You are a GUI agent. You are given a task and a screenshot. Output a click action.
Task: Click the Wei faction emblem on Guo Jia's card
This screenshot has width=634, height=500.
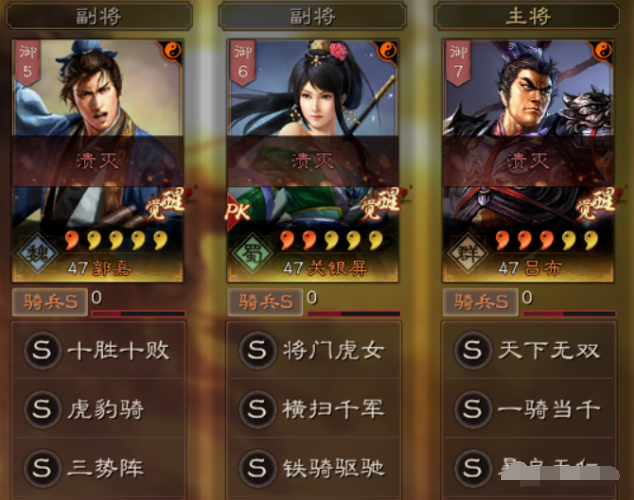pyautogui.click(x=37, y=253)
